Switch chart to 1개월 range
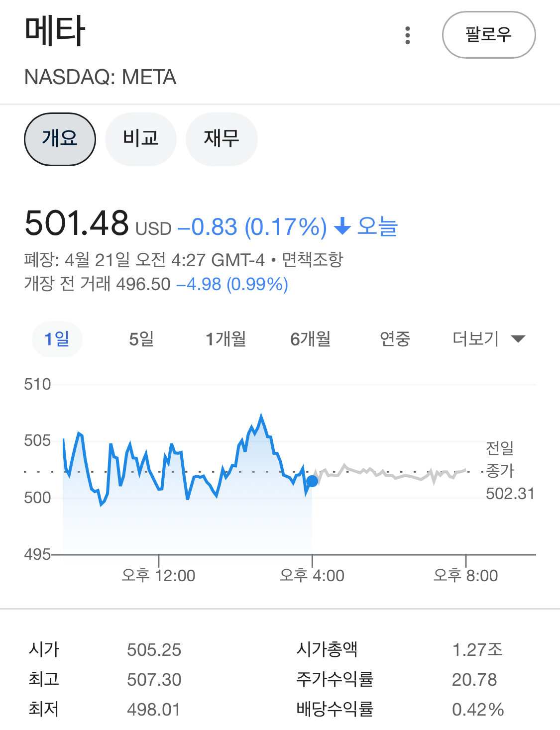560x730 pixels. (226, 339)
